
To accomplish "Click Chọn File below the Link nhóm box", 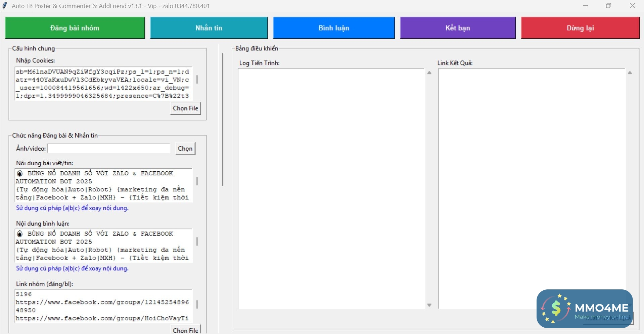I will pos(185,330).
